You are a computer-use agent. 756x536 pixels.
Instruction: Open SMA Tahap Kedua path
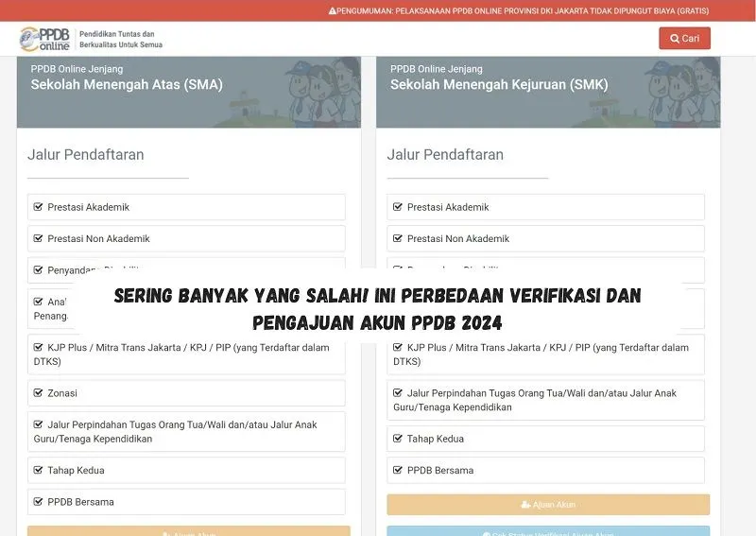pyautogui.click(x=186, y=470)
